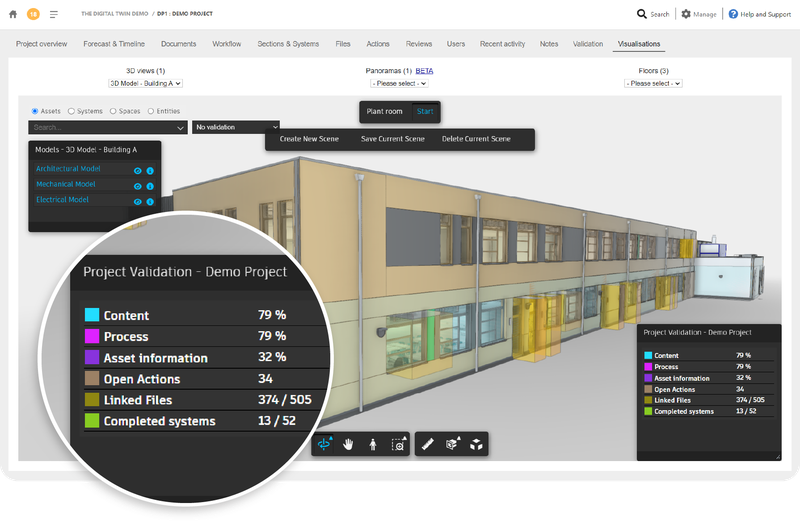Click Save Current Scene
Image resolution: width=800 pixels, height=524 pixels.
[x=393, y=139]
